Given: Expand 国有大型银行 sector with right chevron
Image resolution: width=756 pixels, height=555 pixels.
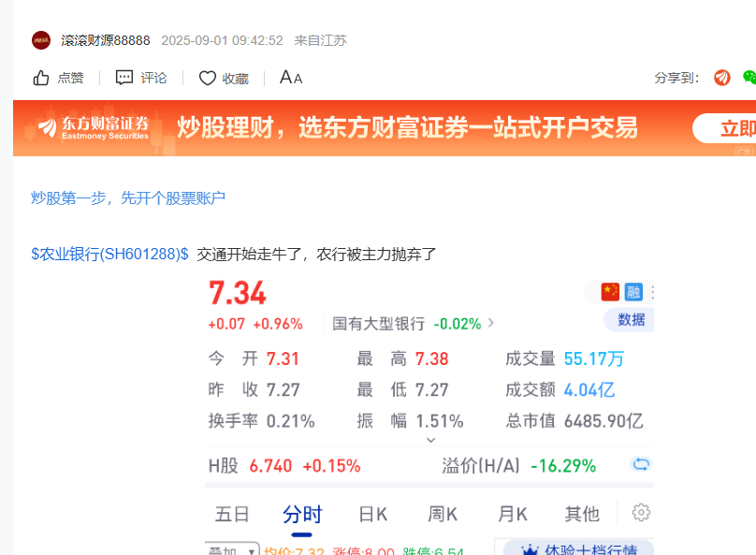Looking at the screenshot, I should coord(491,323).
